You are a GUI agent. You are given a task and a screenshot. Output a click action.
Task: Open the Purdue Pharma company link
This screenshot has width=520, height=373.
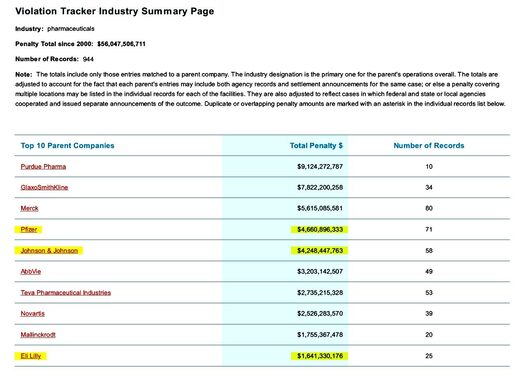coord(43,166)
